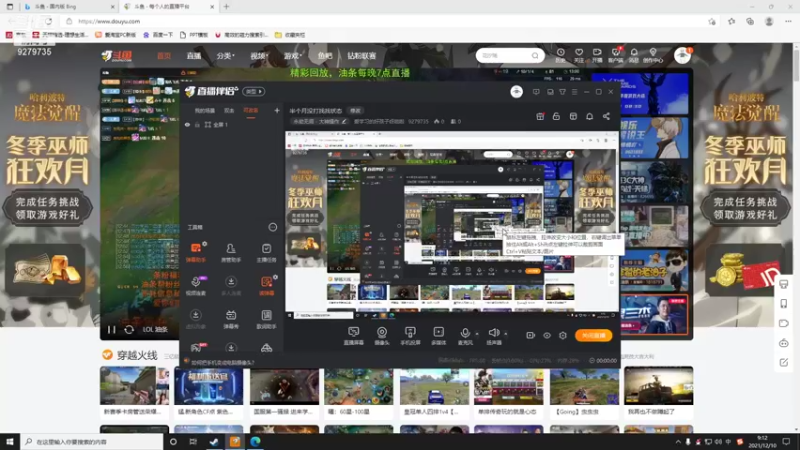The height and width of the screenshot is (450, 800).
Task: Open the 游戏 dropdown in the Douyu navigation
Action: tap(292, 56)
